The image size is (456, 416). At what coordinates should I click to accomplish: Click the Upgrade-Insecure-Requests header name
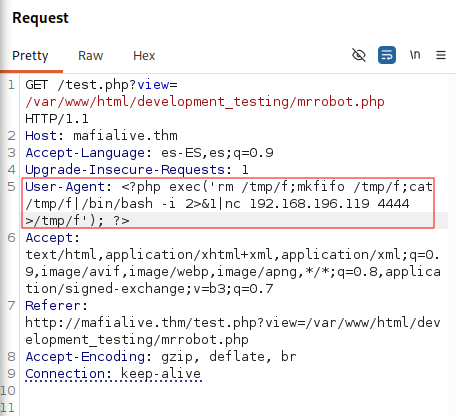(125, 170)
